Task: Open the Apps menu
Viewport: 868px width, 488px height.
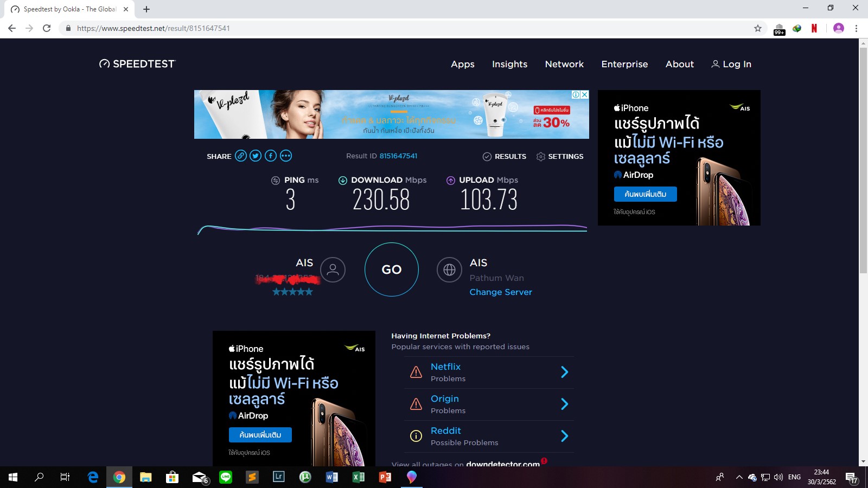Action: click(x=463, y=64)
